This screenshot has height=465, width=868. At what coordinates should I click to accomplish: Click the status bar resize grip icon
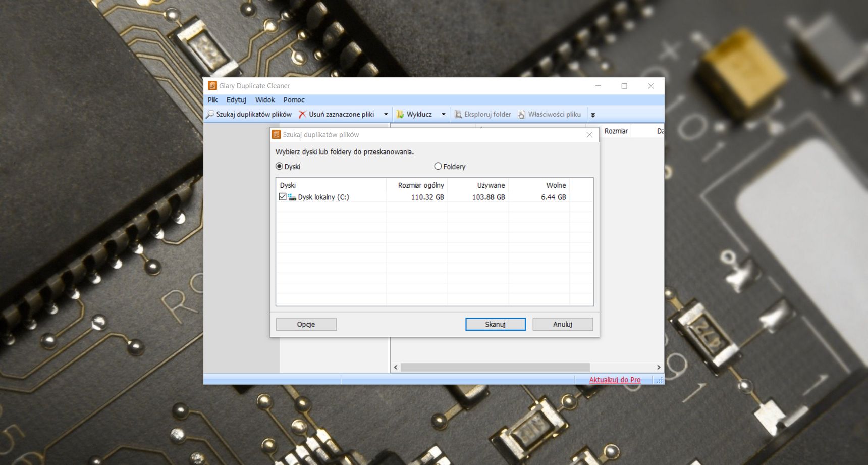(x=659, y=380)
